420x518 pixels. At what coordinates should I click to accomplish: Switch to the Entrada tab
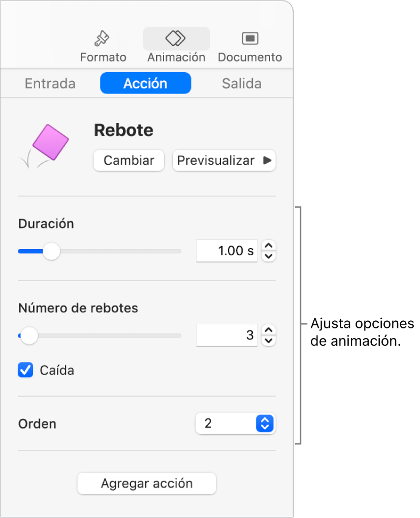pyautogui.click(x=50, y=83)
